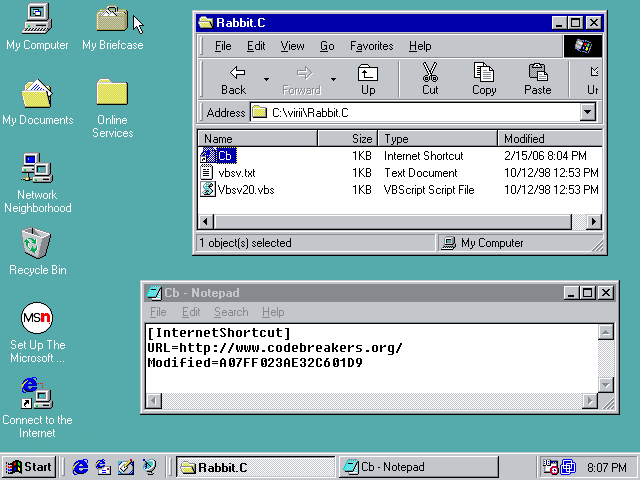Click the Back toolbar button in Rabbit.C
Image resolution: width=640 pixels, height=480 pixels.
[234, 80]
